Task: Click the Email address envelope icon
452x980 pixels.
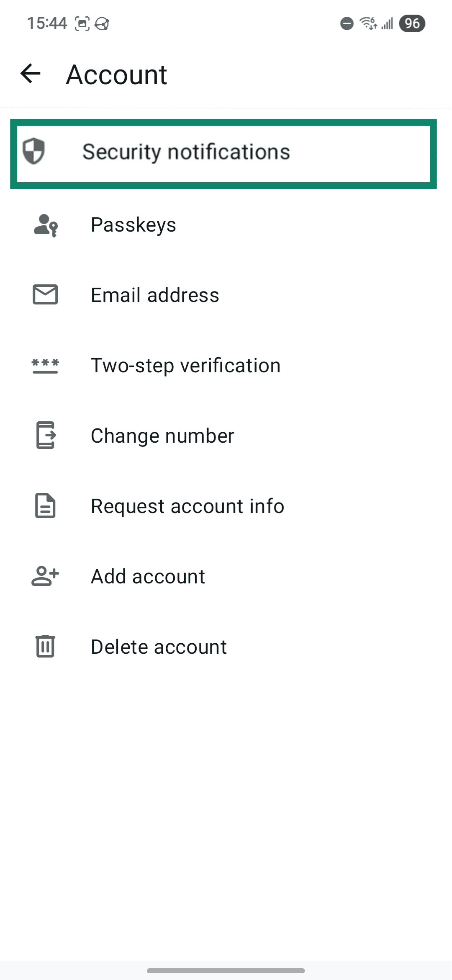Action: click(x=45, y=295)
